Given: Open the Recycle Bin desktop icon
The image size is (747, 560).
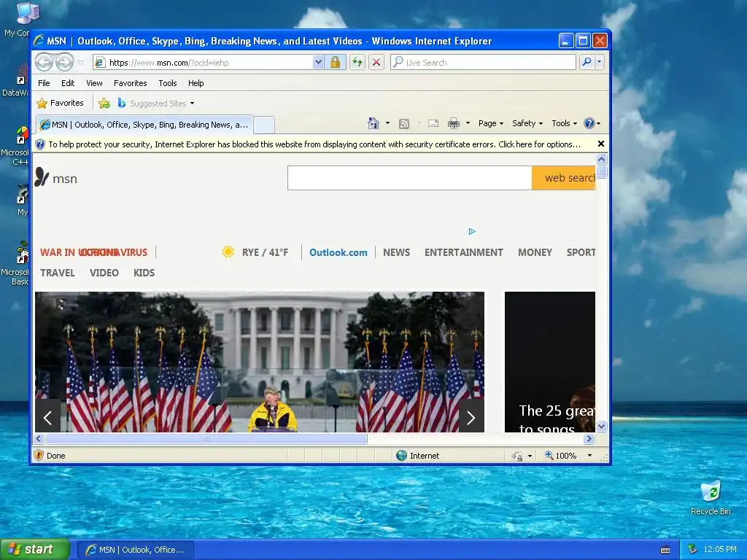Looking at the screenshot, I should (x=711, y=498).
